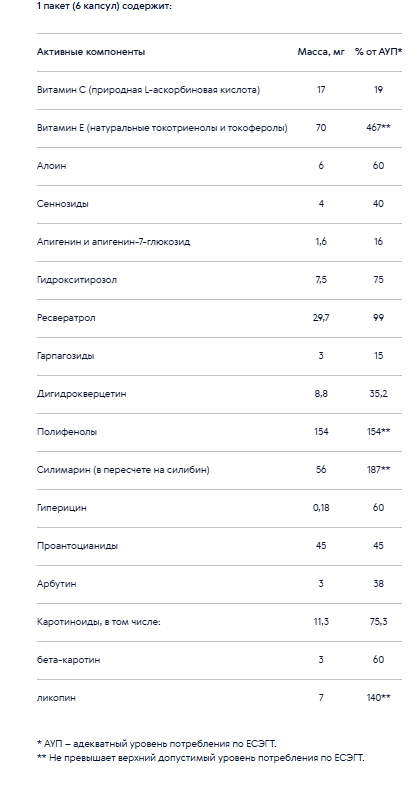The height and width of the screenshot is (800, 416).
Task: Select the Алоин ingredient name
Action: pyautogui.click(x=52, y=166)
